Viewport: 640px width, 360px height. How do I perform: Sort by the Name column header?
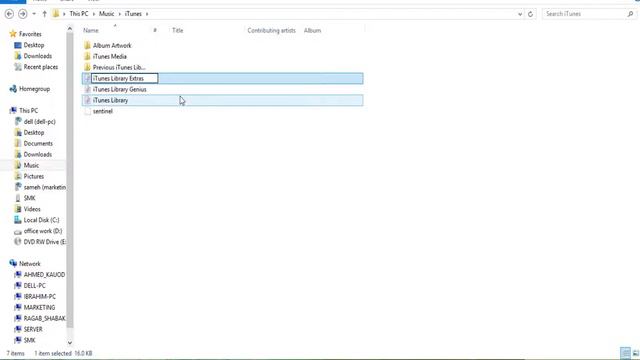coord(91,30)
